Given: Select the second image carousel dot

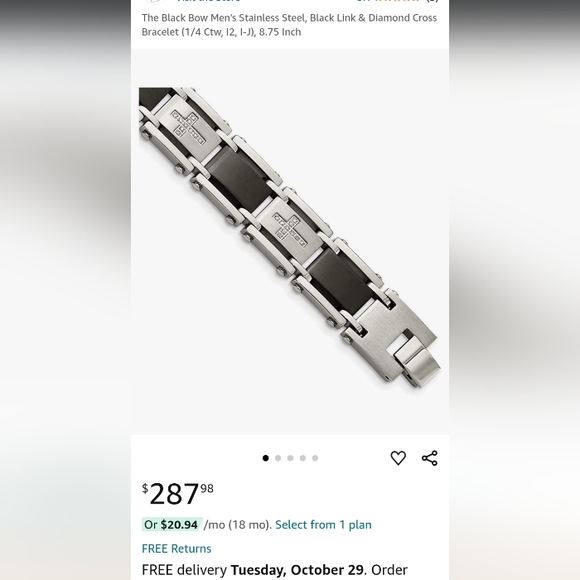Looking at the screenshot, I should 278,458.
